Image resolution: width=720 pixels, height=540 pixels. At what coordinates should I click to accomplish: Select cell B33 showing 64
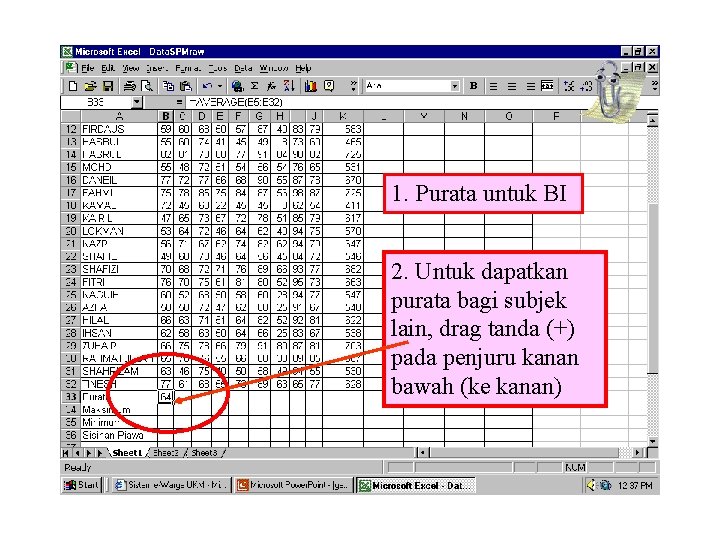pyautogui.click(x=165, y=397)
